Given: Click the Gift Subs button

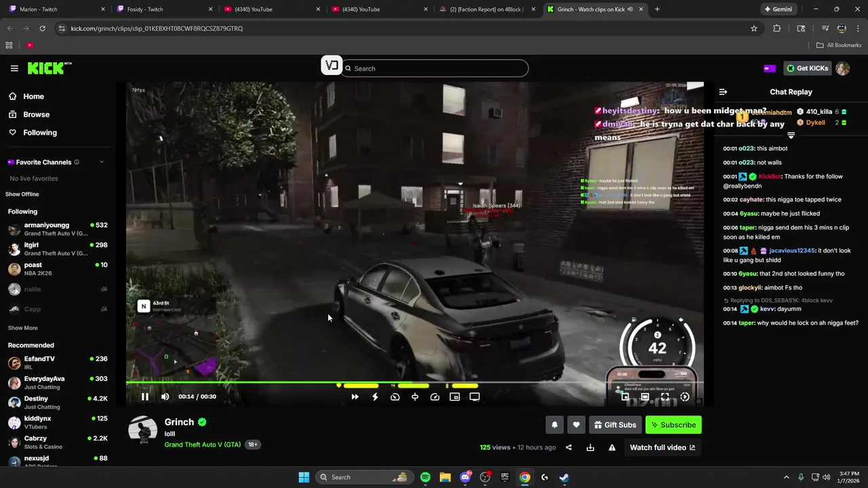Looking at the screenshot, I should (x=615, y=425).
